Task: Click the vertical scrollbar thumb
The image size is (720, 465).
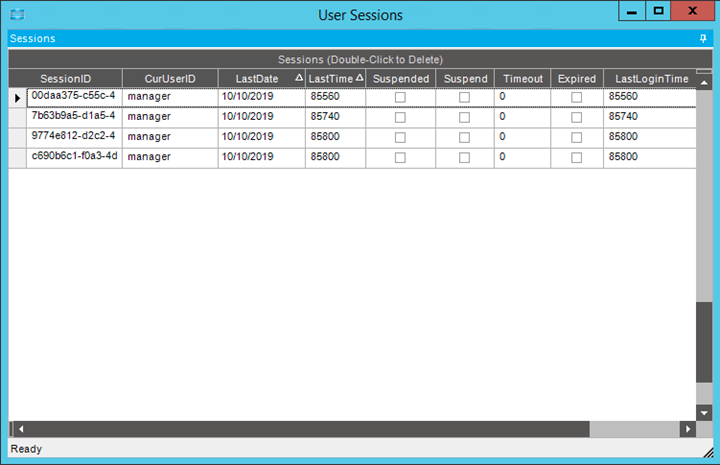Action: (x=704, y=342)
